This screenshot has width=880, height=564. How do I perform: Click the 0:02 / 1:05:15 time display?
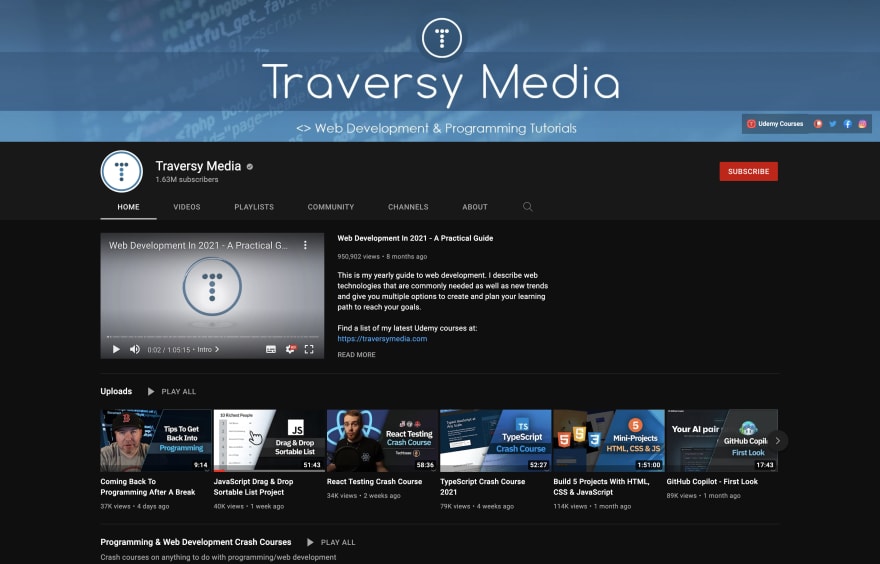click(169, 350)
